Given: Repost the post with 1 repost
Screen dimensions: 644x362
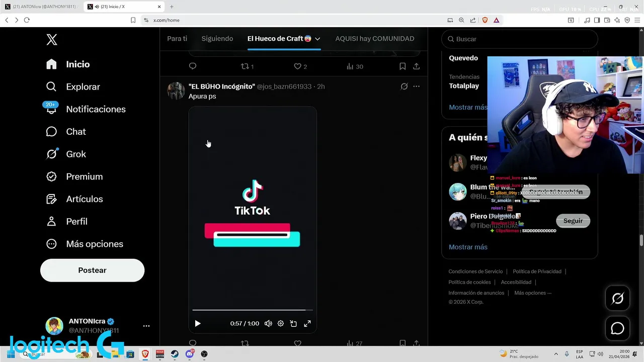Looking at the screenshot, I should pos(247,66).
